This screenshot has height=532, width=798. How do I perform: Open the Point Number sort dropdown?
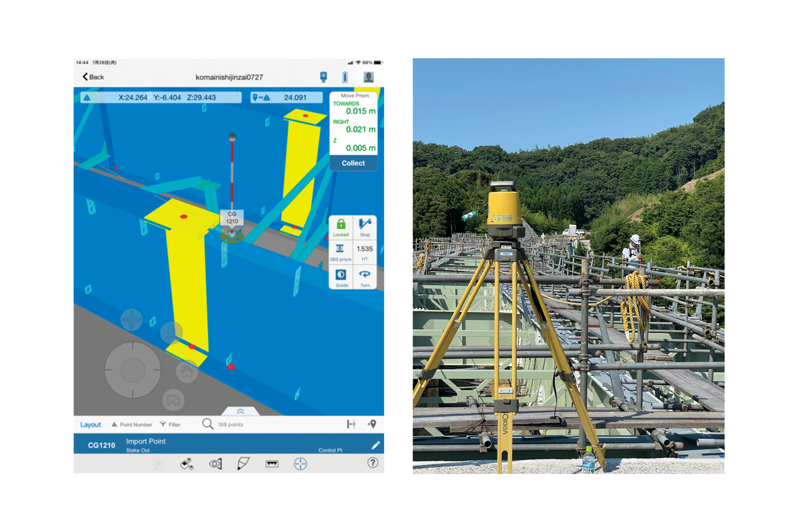tap(132, 425)
